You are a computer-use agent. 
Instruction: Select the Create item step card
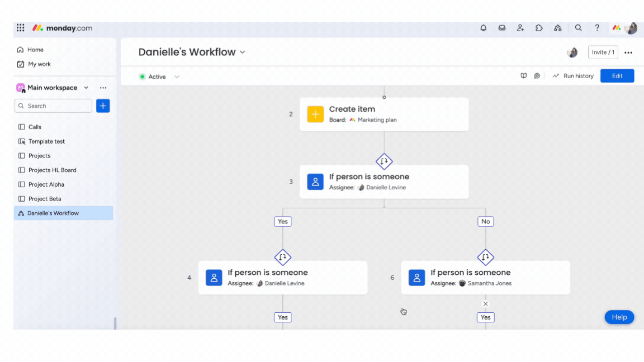point(384,114)
